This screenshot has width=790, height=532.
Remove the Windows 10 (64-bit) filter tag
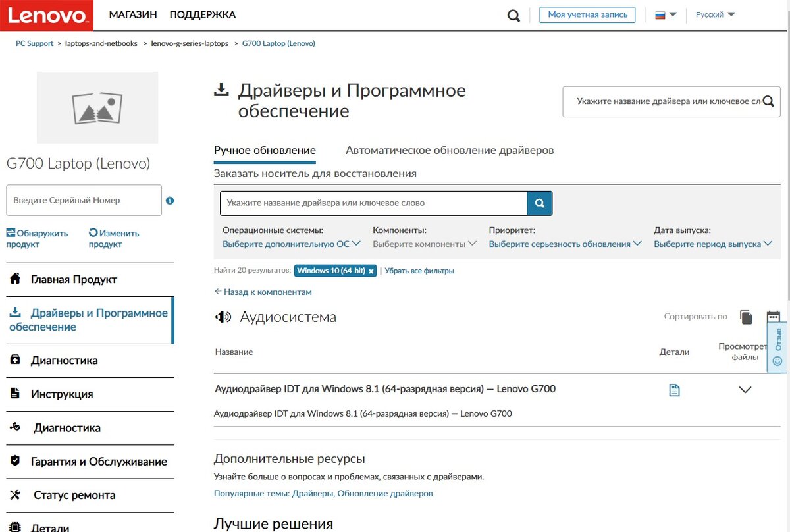371,271
